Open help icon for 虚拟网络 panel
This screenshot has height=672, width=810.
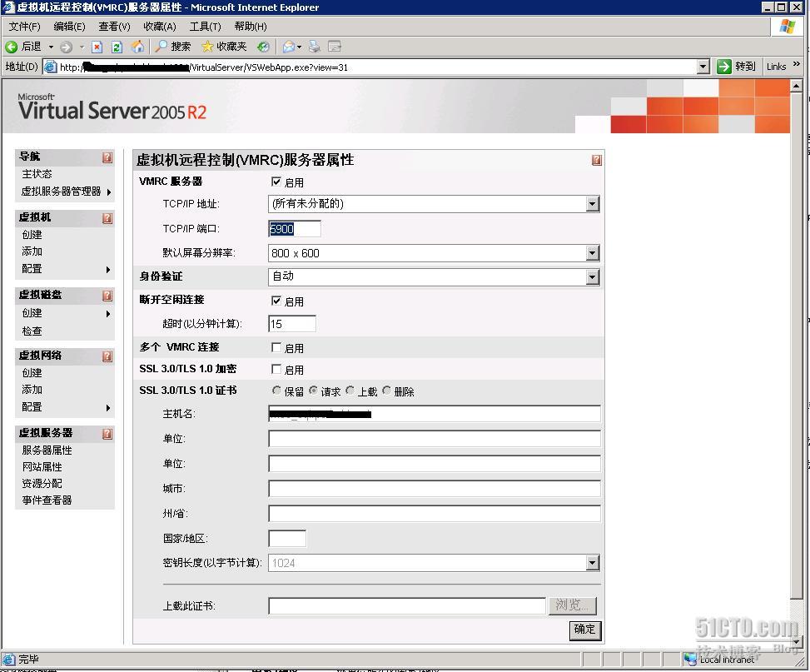pyautogui.click(x=107, y=356)
